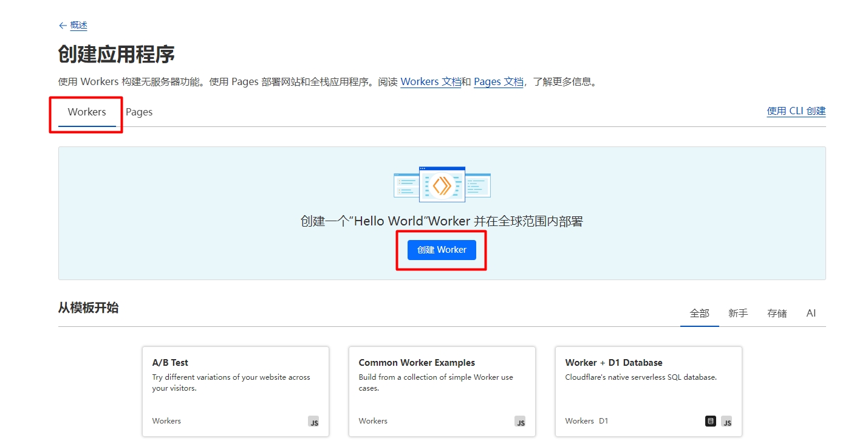Open the A/B Test template card

click(236, 391)
